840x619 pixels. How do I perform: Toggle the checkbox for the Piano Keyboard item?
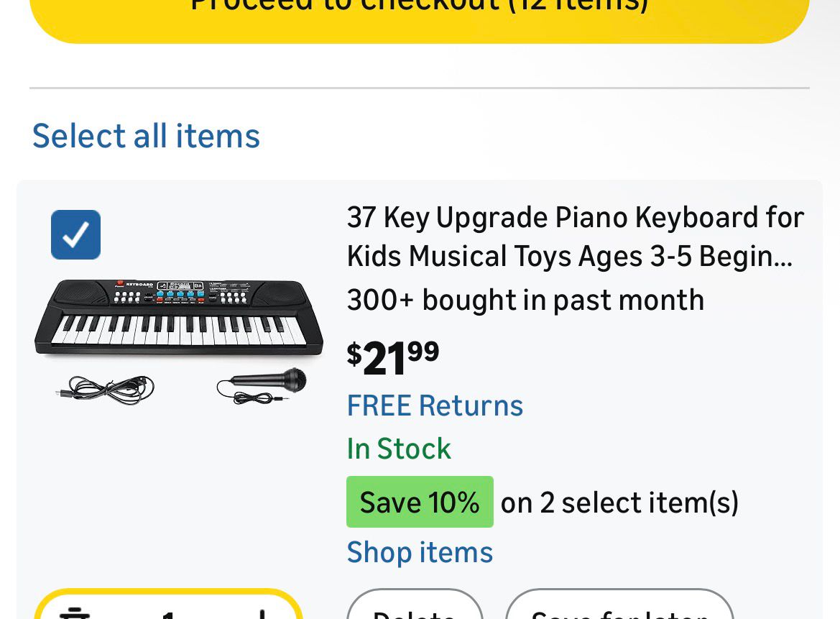[x=75, y=234]
